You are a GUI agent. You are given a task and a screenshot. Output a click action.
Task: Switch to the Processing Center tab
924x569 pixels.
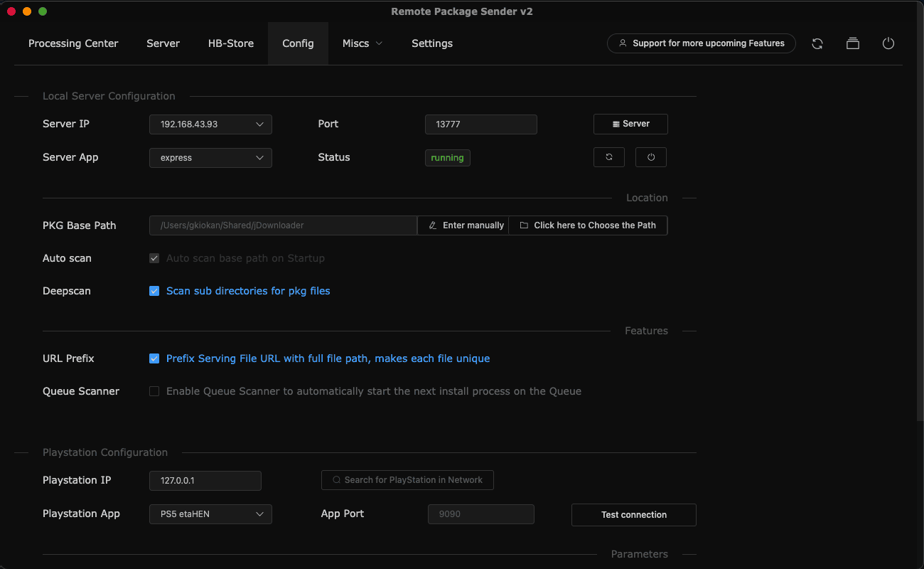click(73, 43)
